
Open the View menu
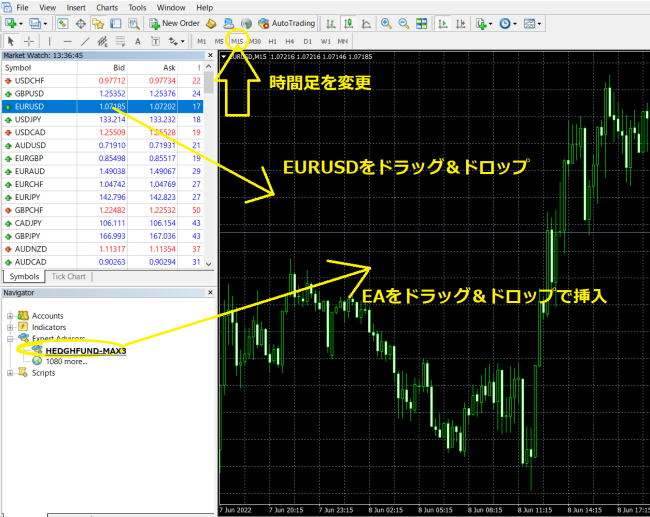[x=48, y=7]
